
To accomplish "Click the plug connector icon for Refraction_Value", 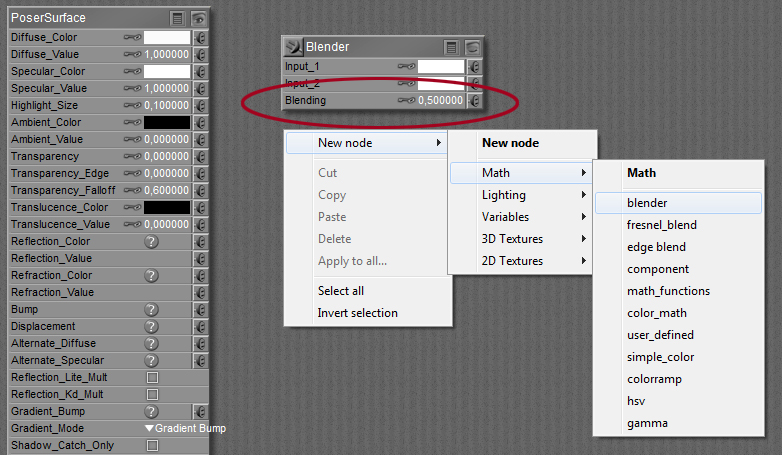I will pyautogui.click(x=200, y=292).
